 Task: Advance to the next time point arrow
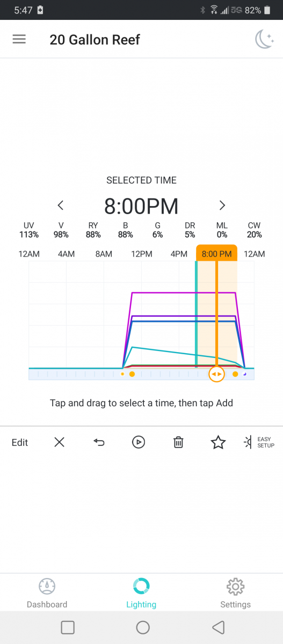[x=222, y=205]
